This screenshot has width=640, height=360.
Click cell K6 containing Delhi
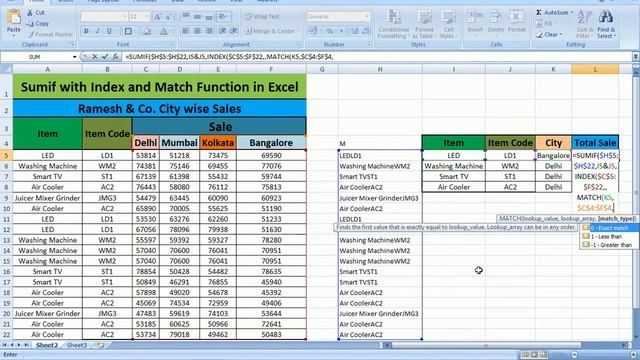point(553,166)
